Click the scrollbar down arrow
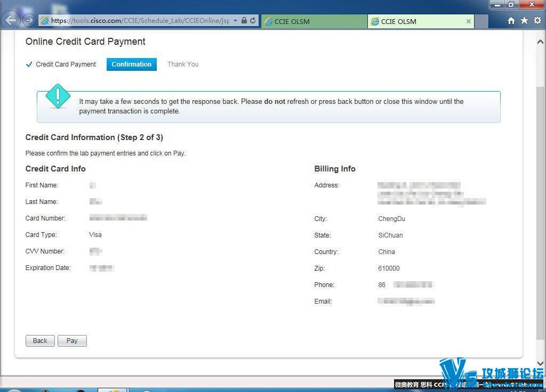This screenshot has width=546, height=392. tap(540, 363)
